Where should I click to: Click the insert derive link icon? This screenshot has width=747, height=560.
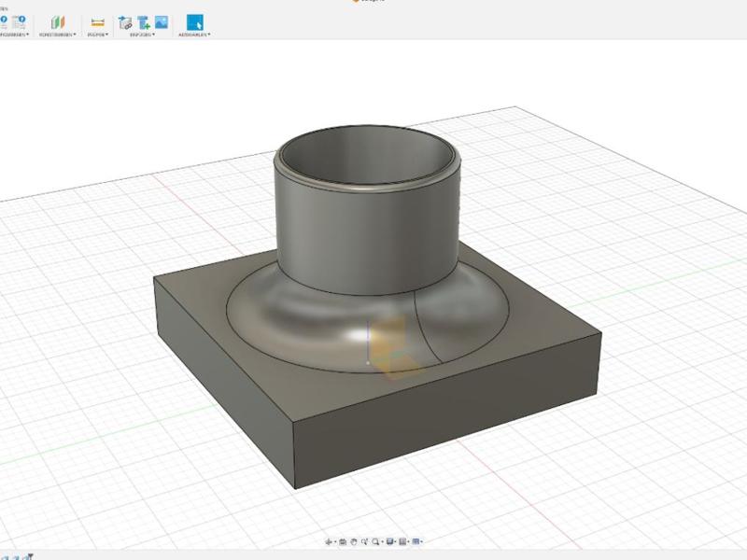125,22
